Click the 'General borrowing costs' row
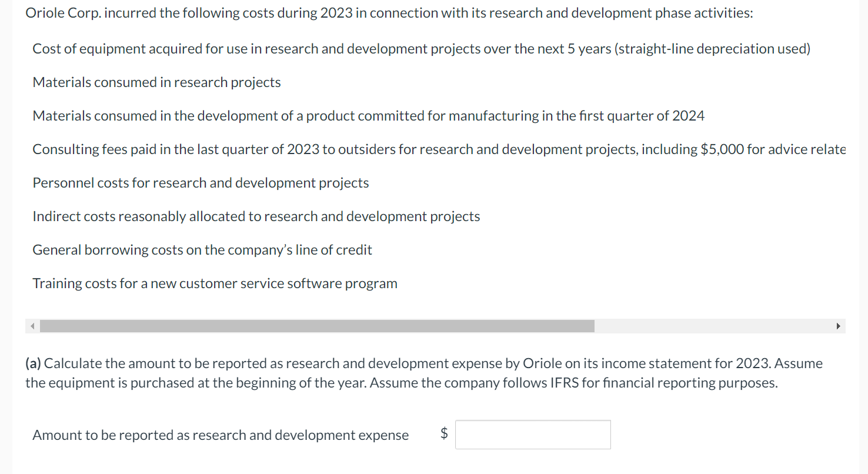Image resolution: width=868 pixels, height=474 pixels. [202, 250]
